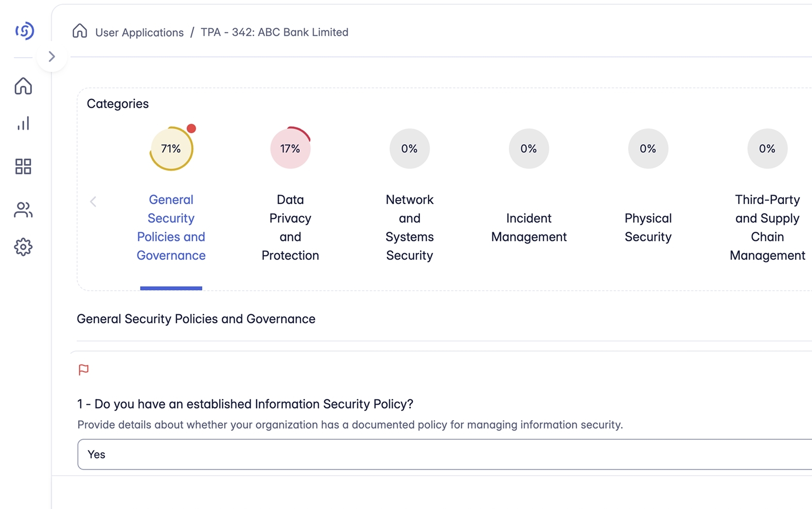The width and height of the screenshot is (812, 509).
Task: Click the 71% progress circle
Action: tap(171, 149)
